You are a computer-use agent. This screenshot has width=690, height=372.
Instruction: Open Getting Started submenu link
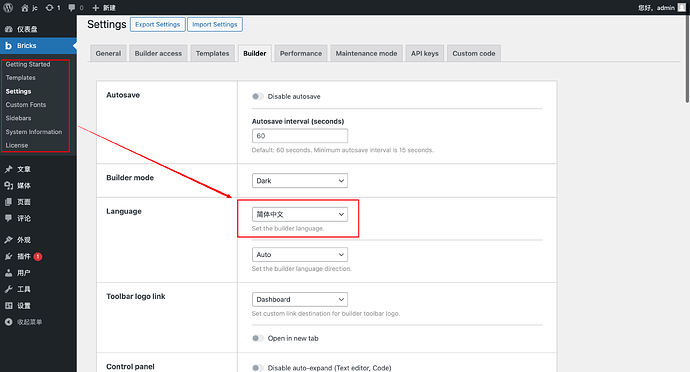tap(28, 64)
